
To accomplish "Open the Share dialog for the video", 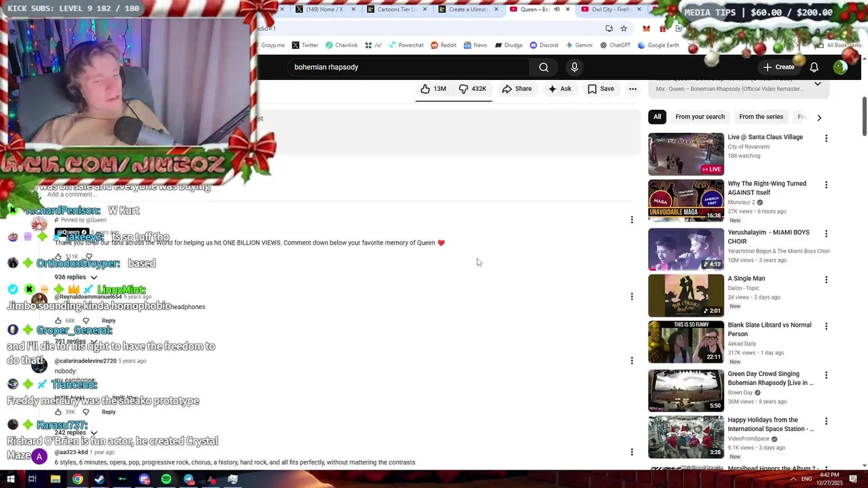I will [517, 89].
